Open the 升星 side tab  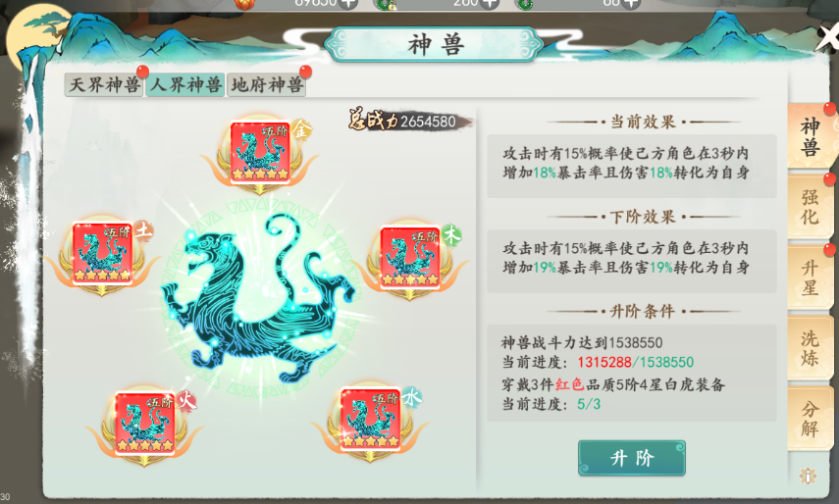[811, 277]
